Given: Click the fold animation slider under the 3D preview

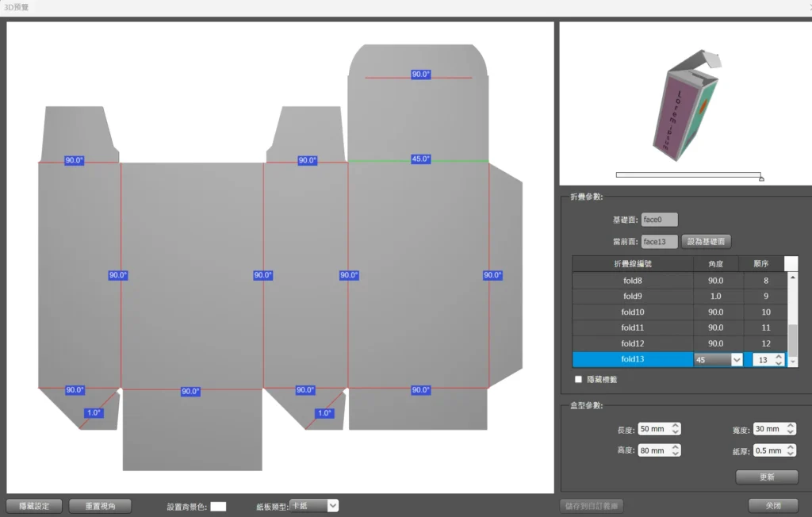Looking at the screenshot, I should coord(688,175).
